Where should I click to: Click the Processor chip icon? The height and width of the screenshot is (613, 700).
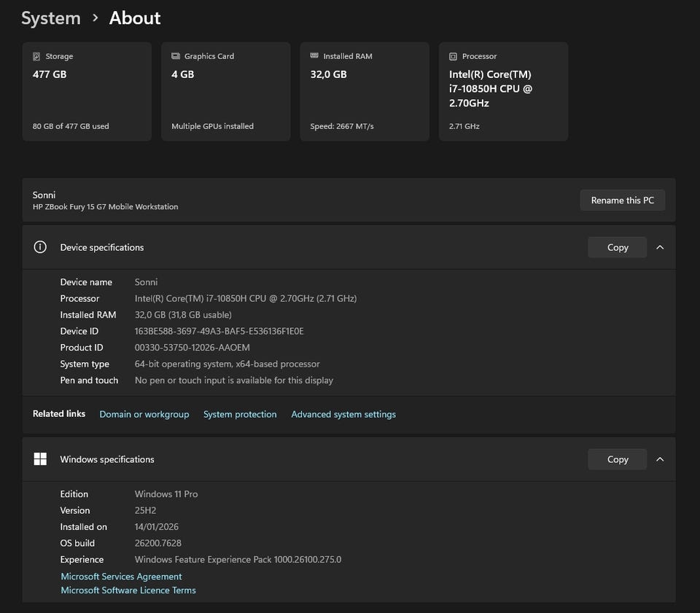(x=453, y=56)
